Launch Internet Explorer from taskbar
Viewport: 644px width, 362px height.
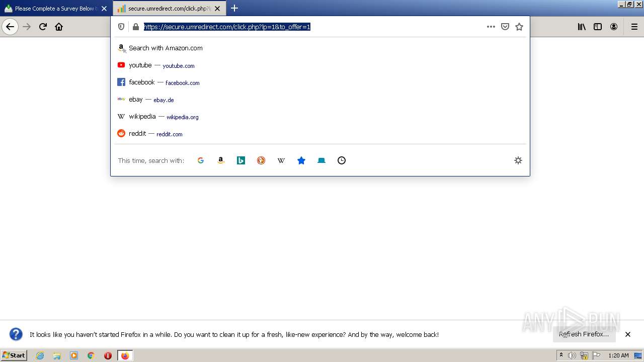click(40, 355)
